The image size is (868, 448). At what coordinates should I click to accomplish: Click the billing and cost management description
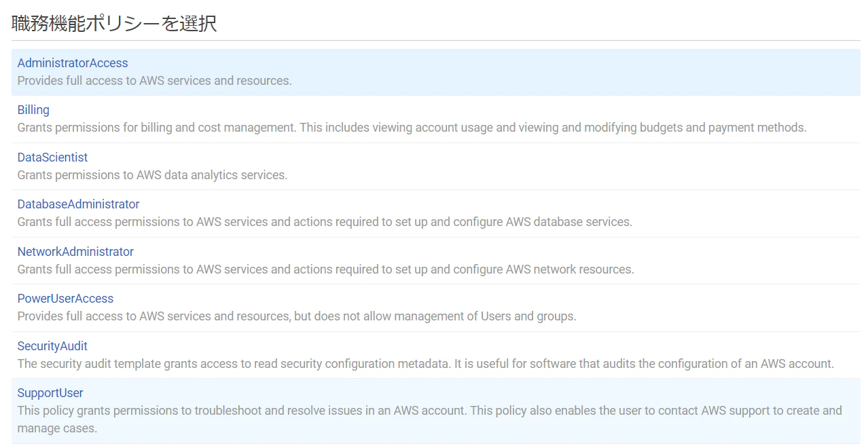412,128
